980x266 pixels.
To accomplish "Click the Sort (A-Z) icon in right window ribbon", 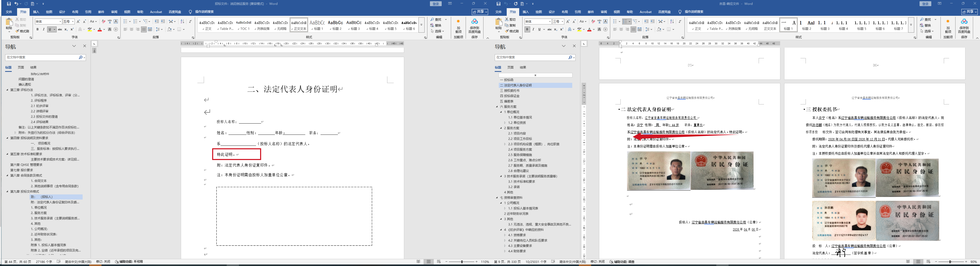I will click(672, 22).
